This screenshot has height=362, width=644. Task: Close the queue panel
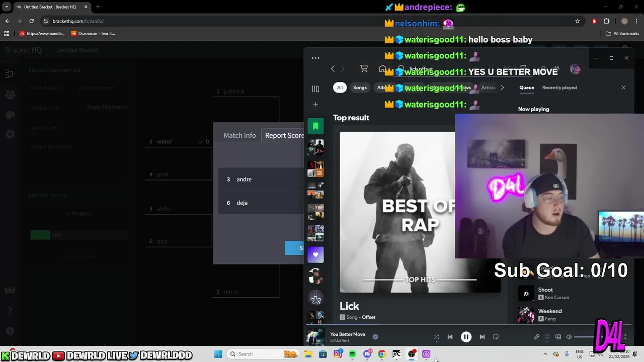pos(623,87)
